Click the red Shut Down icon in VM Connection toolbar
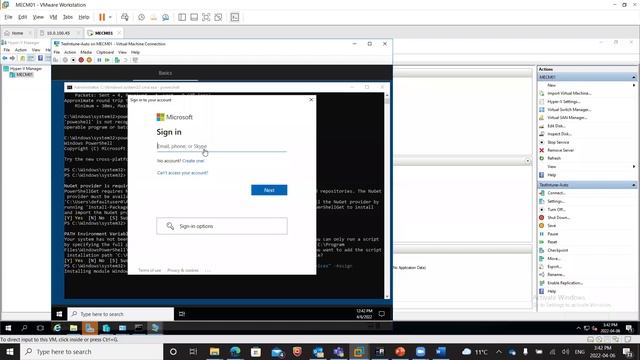 click(x=81, y=60)
